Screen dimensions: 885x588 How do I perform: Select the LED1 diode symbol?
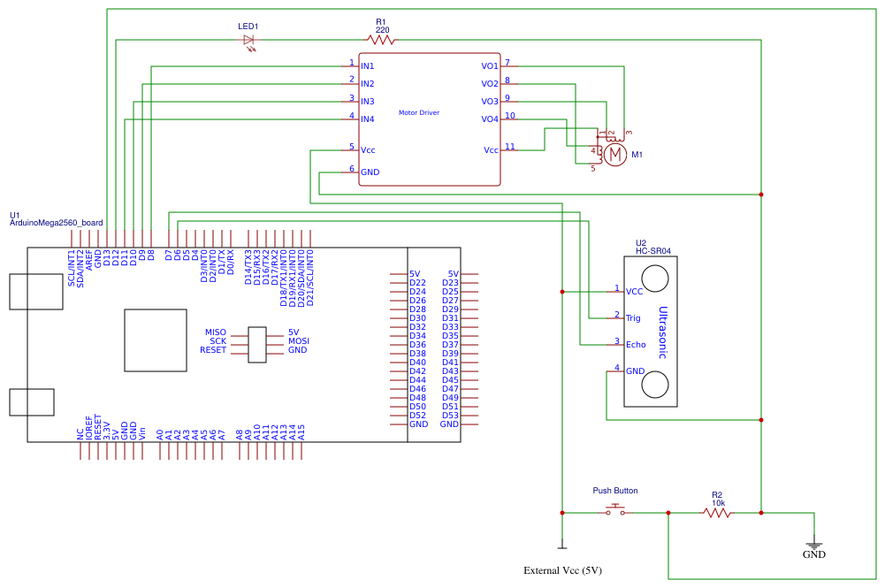coord(249,42)
